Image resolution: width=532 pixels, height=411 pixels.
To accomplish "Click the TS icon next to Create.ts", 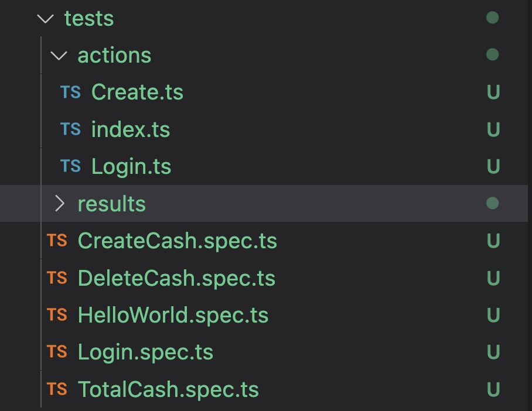I will click(69, 92).
